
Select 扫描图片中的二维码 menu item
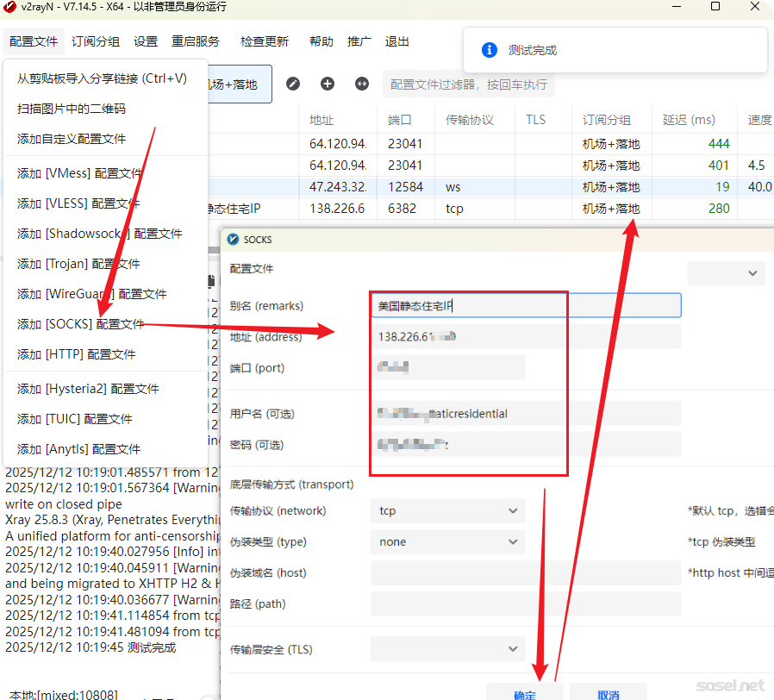click(x=72, y=109)
